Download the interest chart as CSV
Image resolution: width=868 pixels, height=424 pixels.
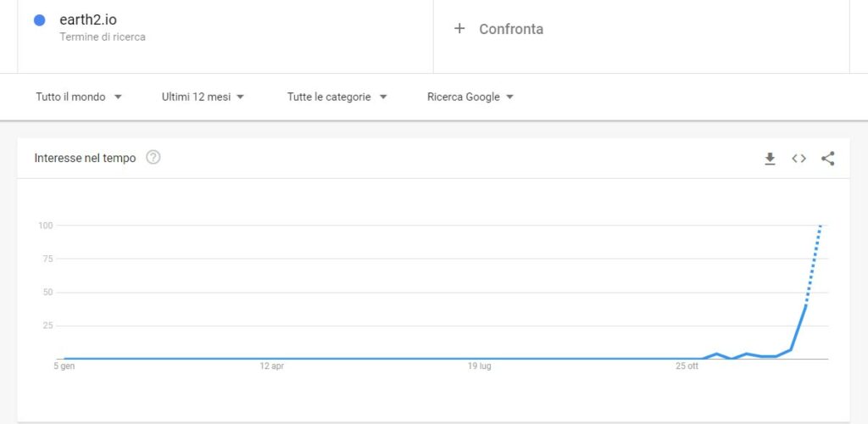pos(770,159)
